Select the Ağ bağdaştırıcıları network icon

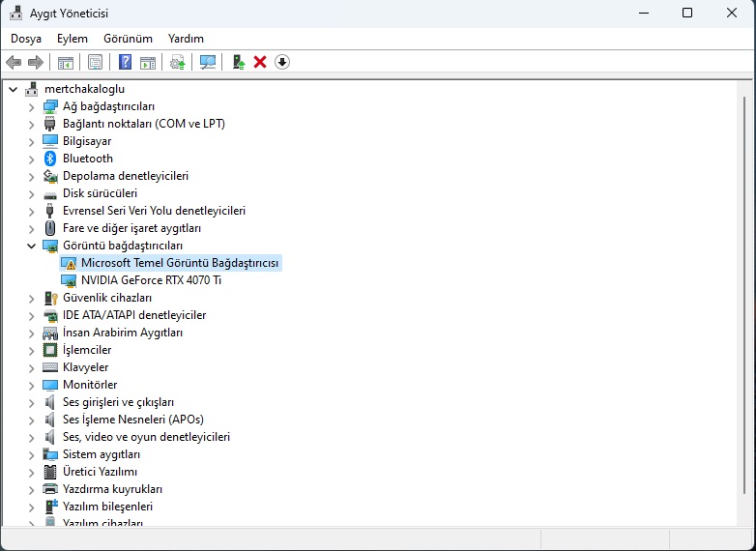point(50,106)
